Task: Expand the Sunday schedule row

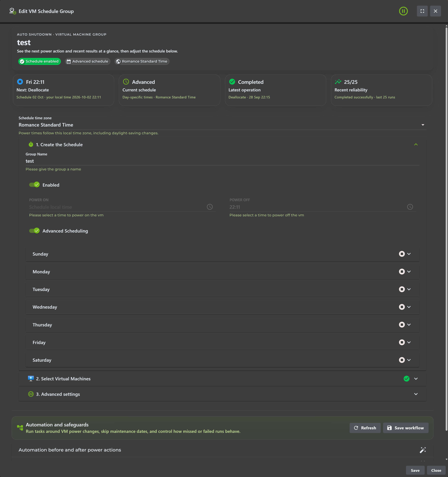Action: click(x=409, y=254)
